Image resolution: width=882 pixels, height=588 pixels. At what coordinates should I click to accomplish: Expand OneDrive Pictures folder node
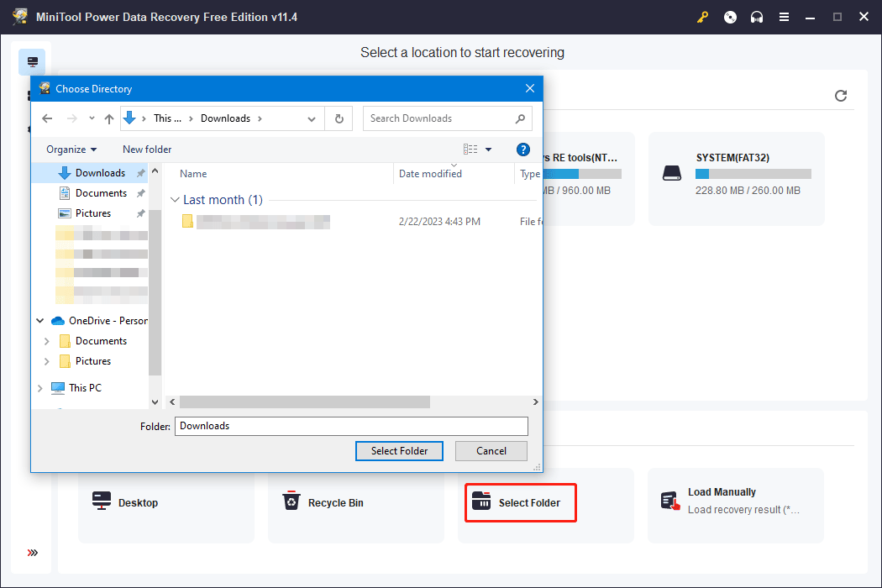(x=47, y=361)
